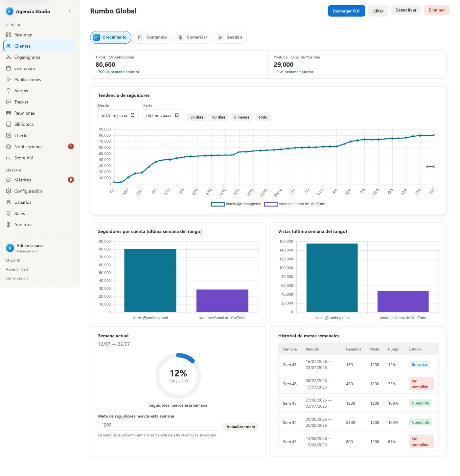Click the Biblioteca book icon
Image resolution: width=460 pixels, height=476 pixels.
click(x=9, y=124)
